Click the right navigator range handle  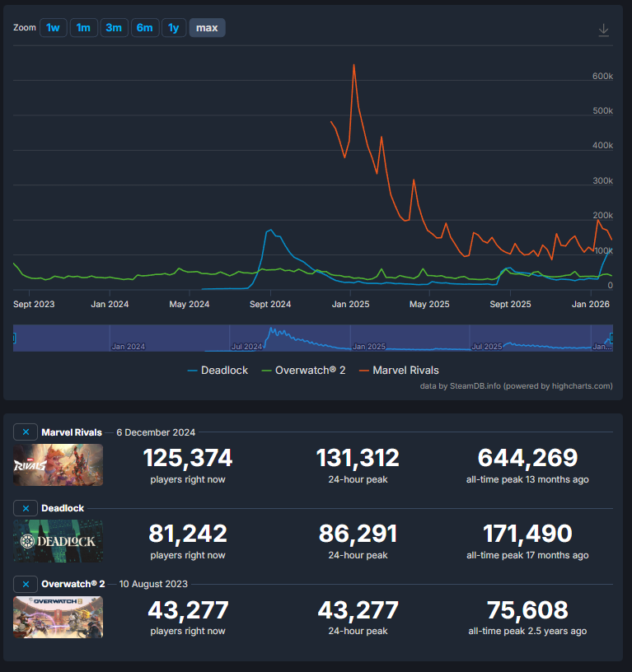(x=611, y=338)
